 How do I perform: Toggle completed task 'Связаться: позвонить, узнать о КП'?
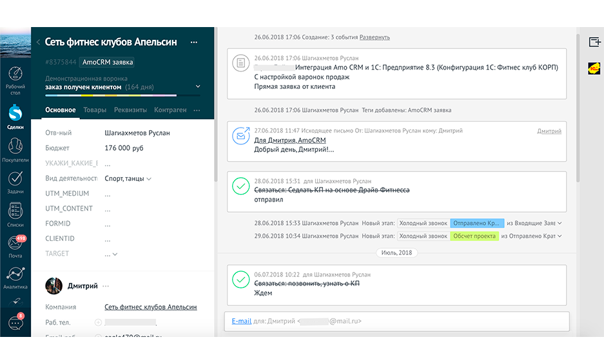[x=240, y=280]
